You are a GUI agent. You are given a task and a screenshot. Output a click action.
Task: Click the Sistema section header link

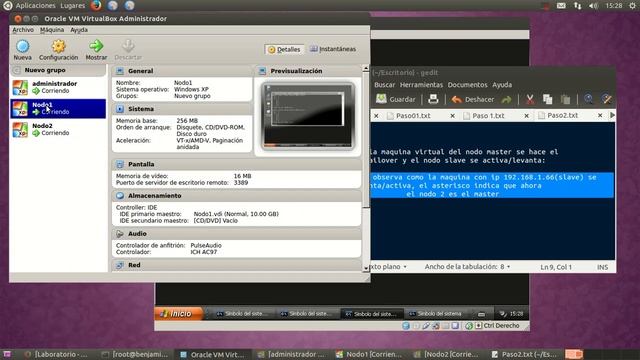pos(141,109)
